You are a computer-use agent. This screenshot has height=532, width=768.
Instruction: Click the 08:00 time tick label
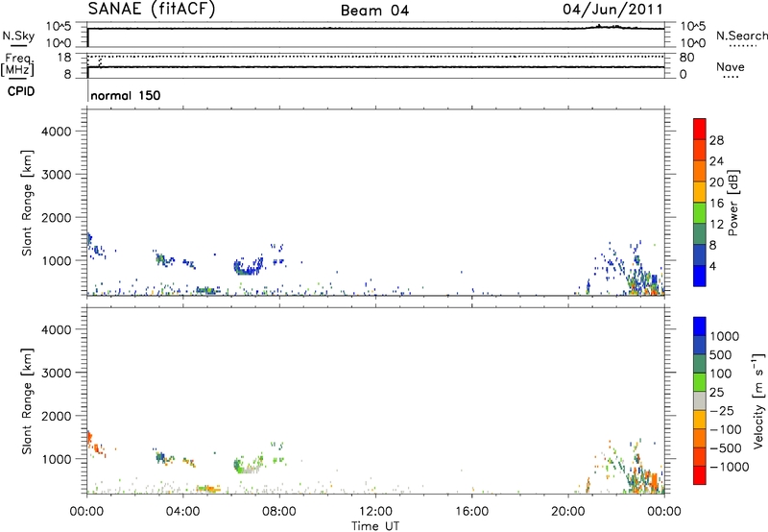pyautogui.click(x=279, y=512)
